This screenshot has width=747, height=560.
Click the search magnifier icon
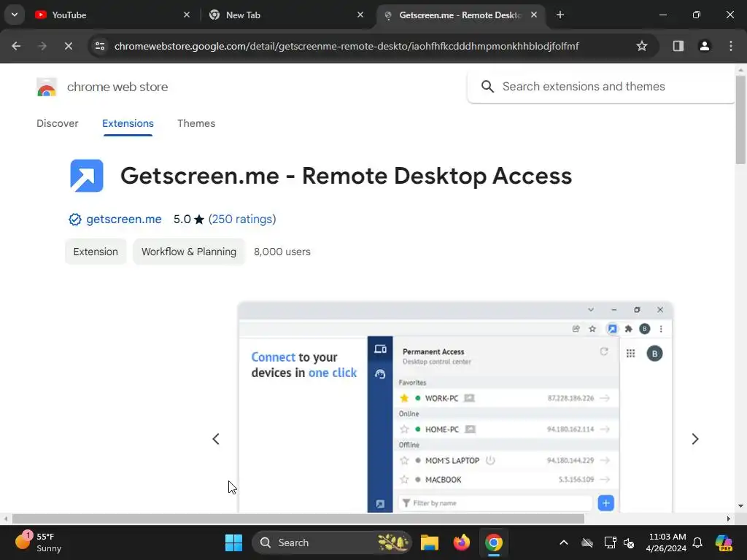(x=487, y=86)
